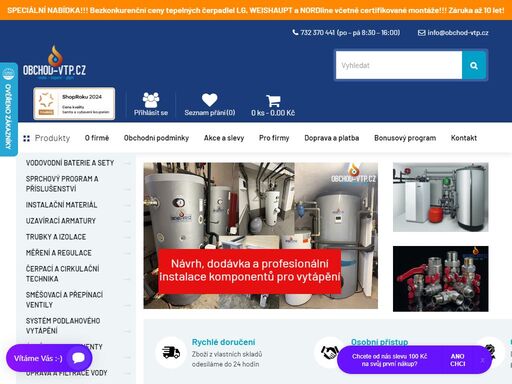Viewport: 512px width, 384px height.
Task: Click the 0 ks - 0.00 Kč cart text
Action: click(273, 113)
